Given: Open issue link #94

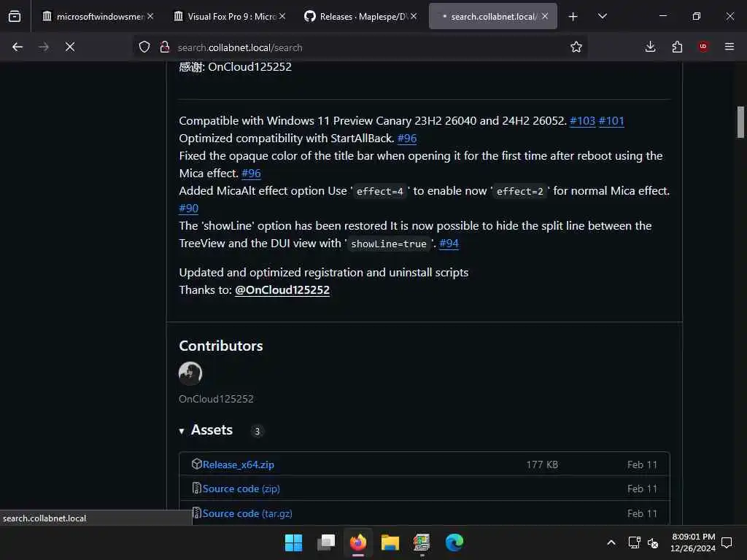Looking at the screenshot, I should (x=449, y=244).
